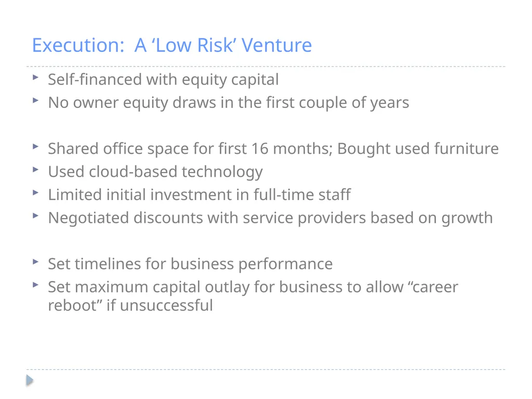Click the bullet arrow beside 'Negotiated discounts'
This screenshot has height=399, width=532.
36,216
